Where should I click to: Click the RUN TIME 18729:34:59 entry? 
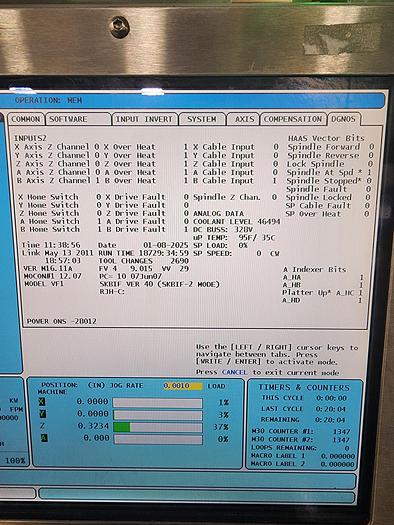tap(143, 253)
